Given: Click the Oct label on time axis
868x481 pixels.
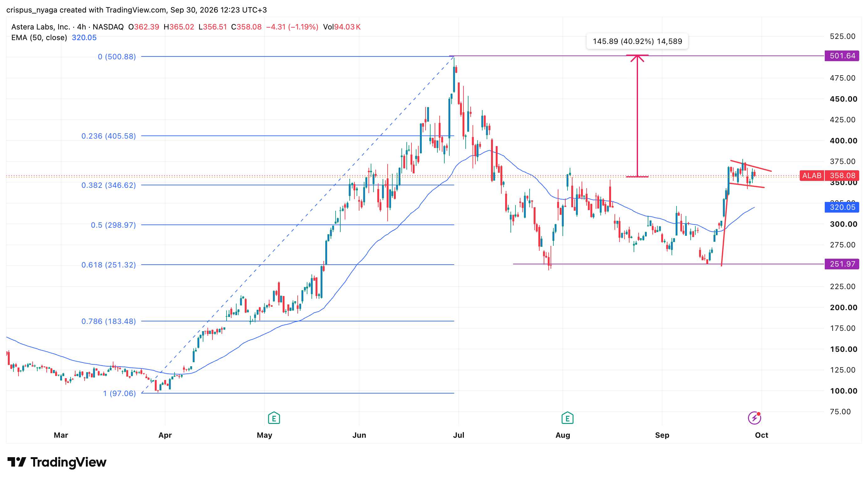Looking at the screenshot, I should click(761, 435).
